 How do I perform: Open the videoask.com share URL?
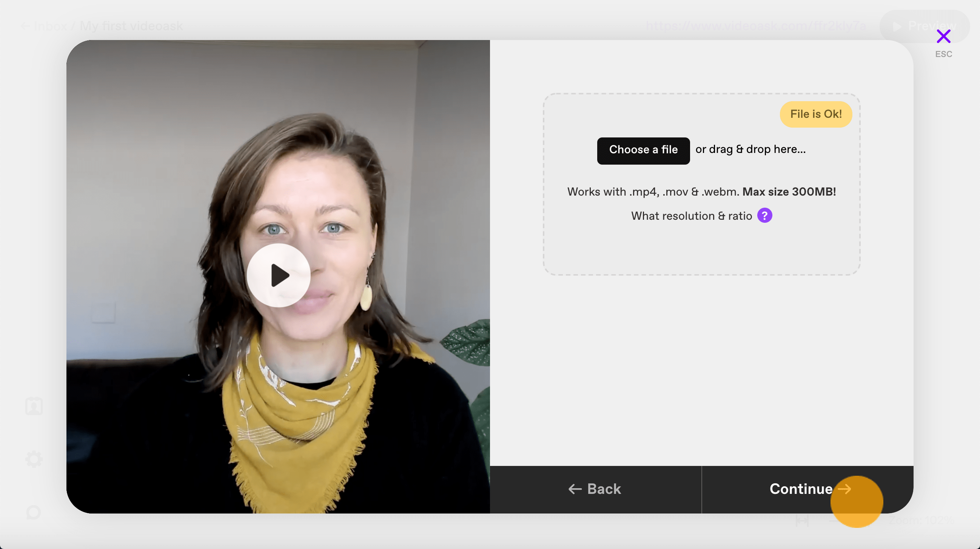755,26
